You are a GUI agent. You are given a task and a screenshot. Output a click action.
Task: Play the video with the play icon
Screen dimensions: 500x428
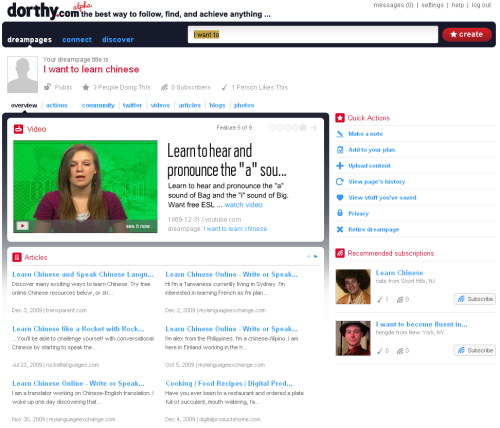(22, 226)
